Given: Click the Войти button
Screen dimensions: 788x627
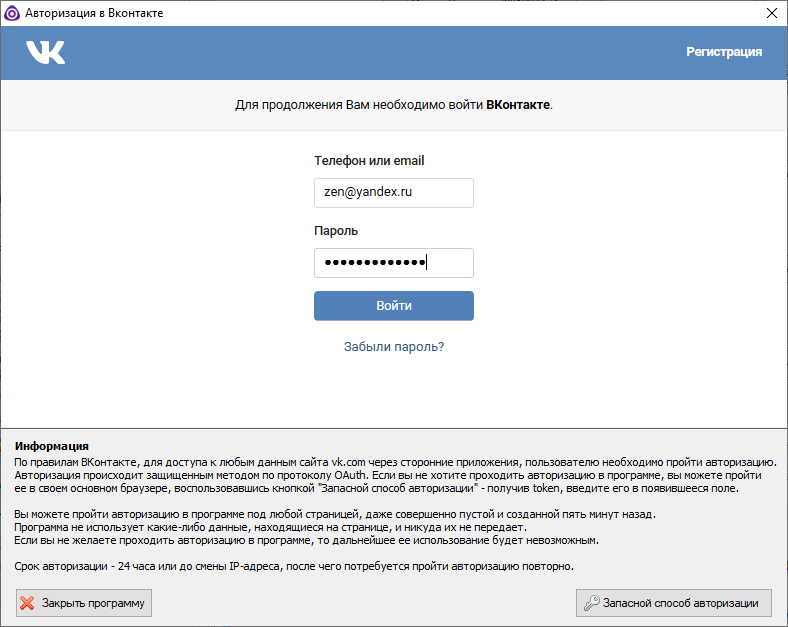Looking at the screenshot, I should [393, 305].
